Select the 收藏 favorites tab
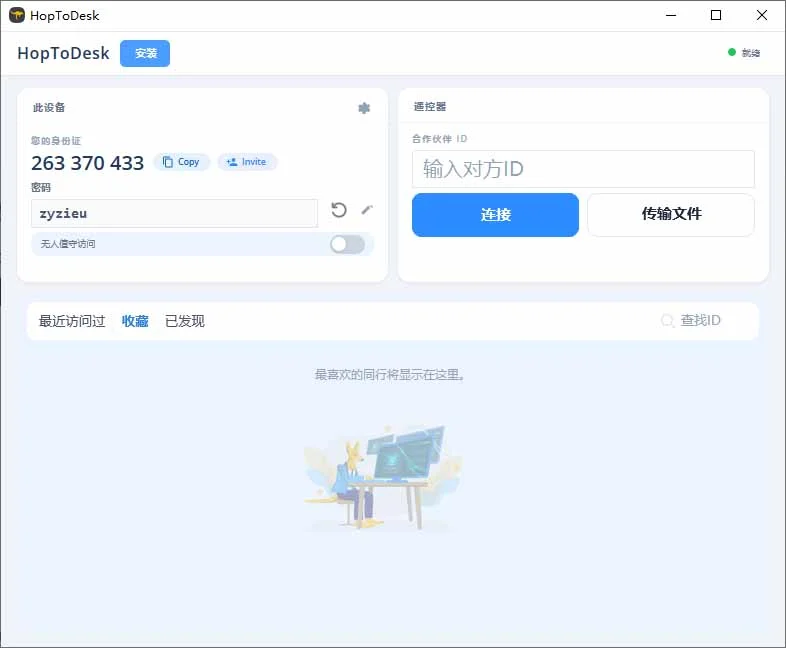The height and width of the screenshot is (648, 786). (135, 321)
